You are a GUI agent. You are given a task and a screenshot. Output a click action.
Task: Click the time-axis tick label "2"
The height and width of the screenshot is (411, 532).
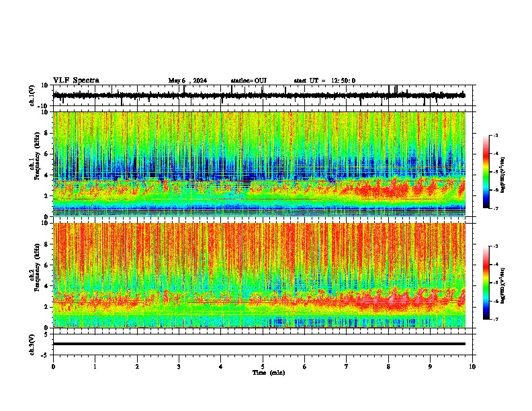(x=137, y=367)
